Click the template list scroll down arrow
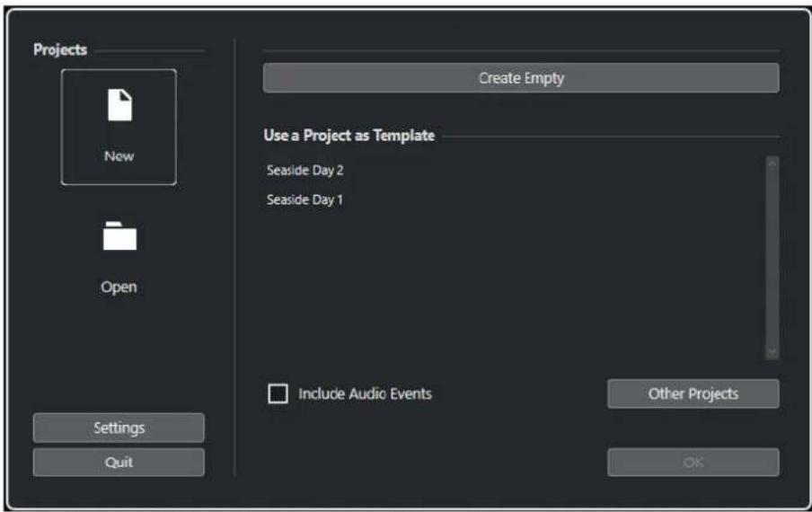The height and width of the screenshot is (512, 812). tap(772, 352)
